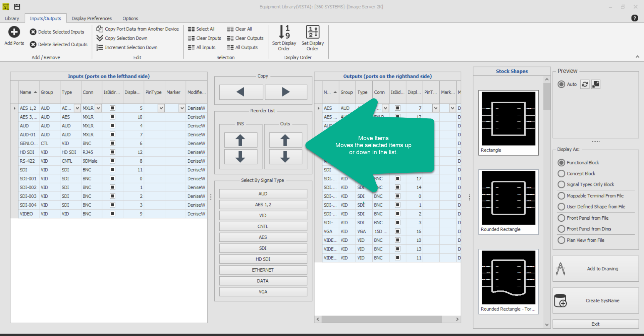Click Stock Shapes vertical scrollbar thumb
Screen dimensions: 644x336
pyautogui.click(x=547, y=97)
